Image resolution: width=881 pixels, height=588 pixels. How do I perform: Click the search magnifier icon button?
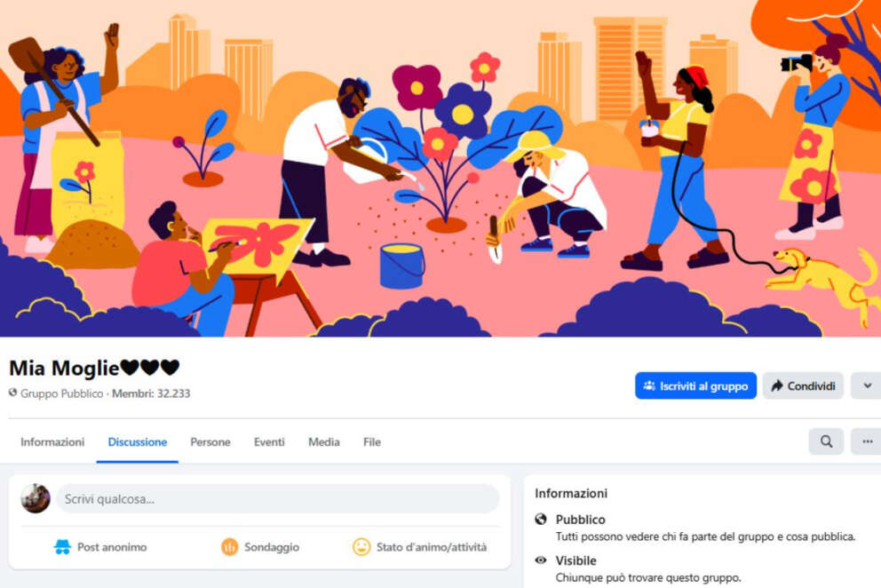[x=826, y=441]
